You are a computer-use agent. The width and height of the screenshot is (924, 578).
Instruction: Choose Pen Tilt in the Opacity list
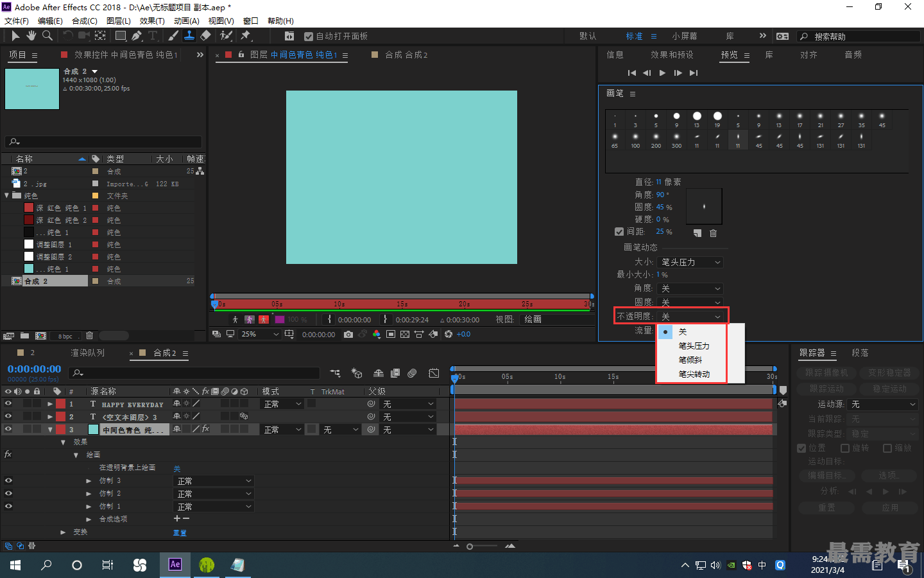point(690,360)
